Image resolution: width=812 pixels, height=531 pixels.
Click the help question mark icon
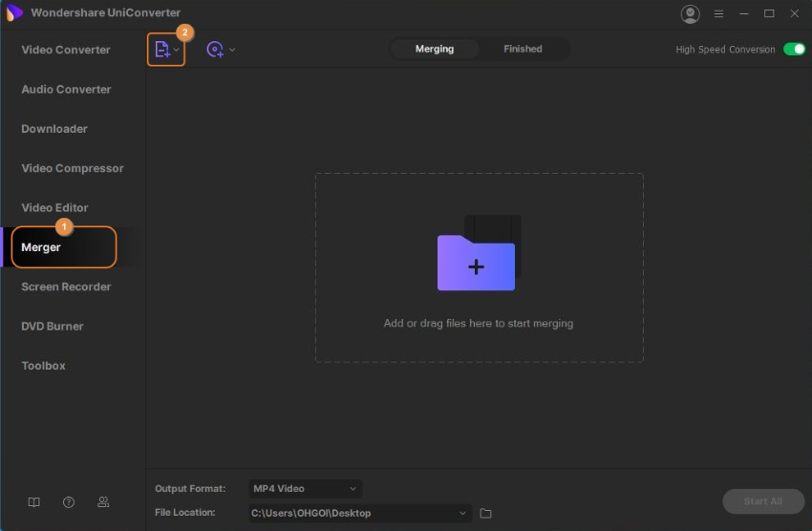pos(69,502)
